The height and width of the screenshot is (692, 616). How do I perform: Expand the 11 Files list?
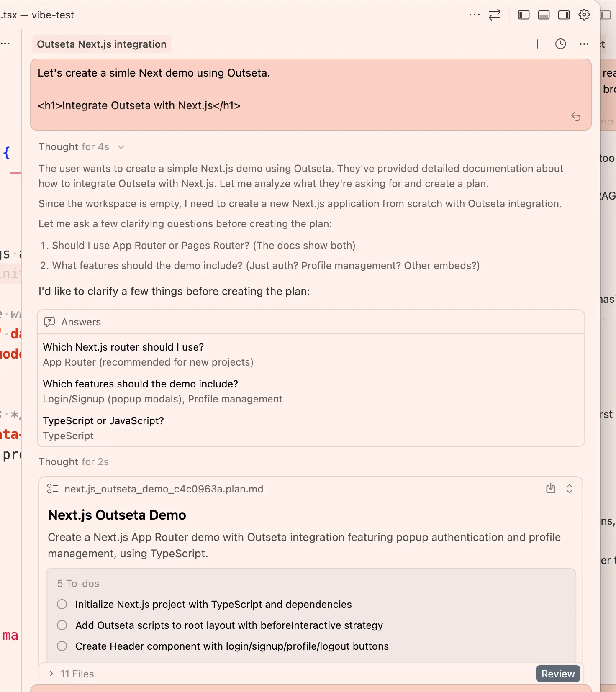pos(51,674)
